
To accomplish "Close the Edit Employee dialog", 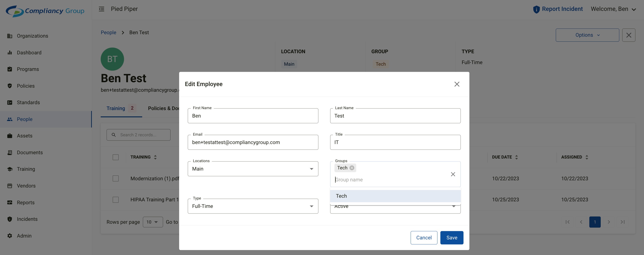I will click(457, 84).
